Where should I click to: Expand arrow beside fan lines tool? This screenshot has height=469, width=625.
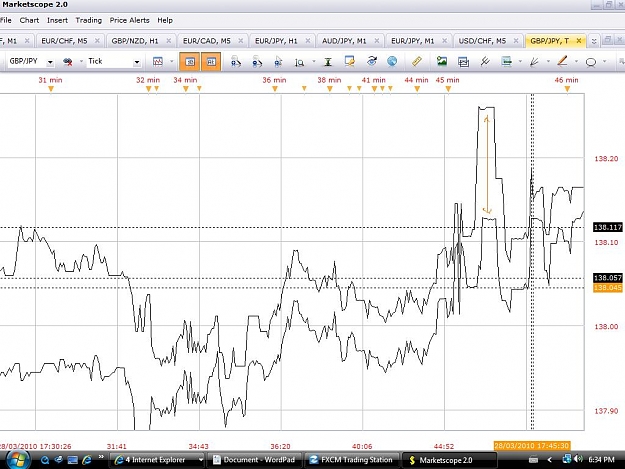coord(548,61)
